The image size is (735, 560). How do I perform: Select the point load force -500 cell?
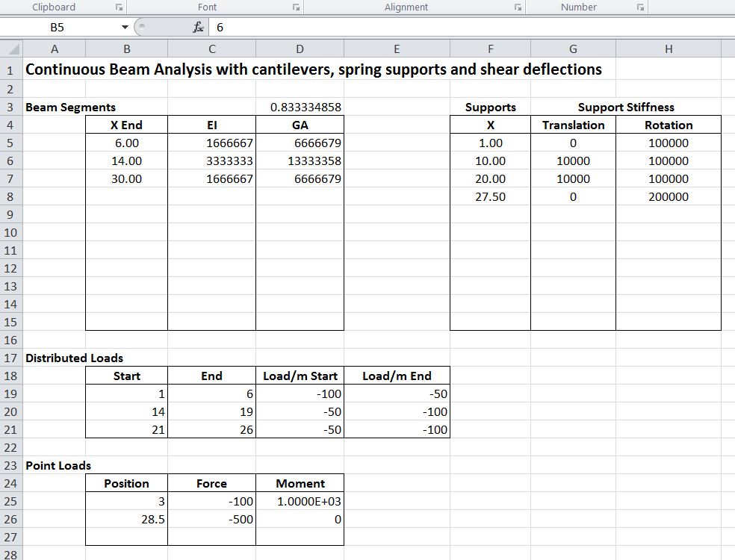212,519
